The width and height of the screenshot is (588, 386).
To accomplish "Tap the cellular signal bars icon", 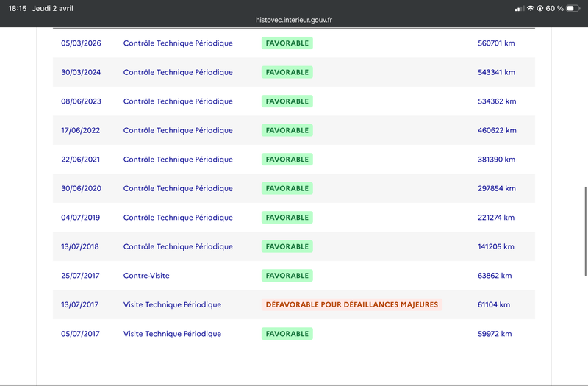I will point(520,8).
